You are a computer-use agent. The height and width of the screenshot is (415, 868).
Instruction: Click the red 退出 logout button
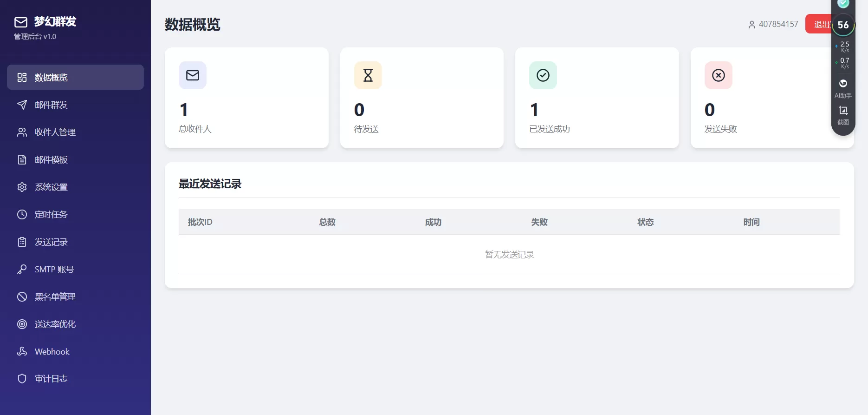(819, 24)
